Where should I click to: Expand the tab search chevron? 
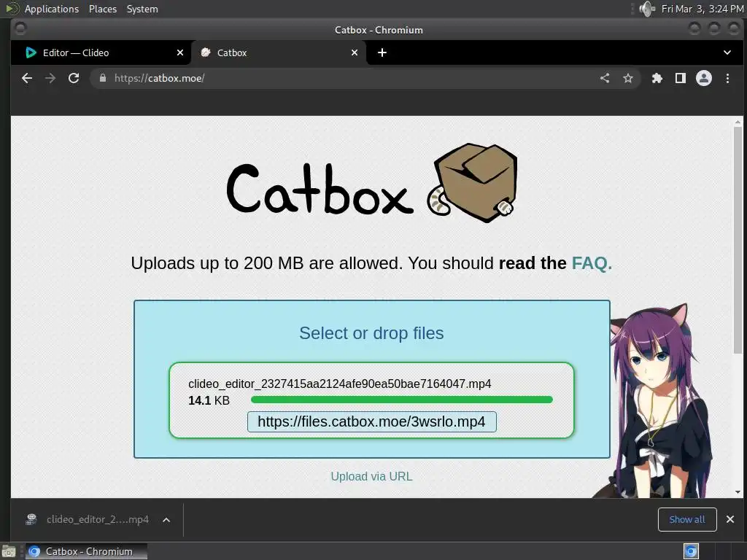tap(727, 52)
